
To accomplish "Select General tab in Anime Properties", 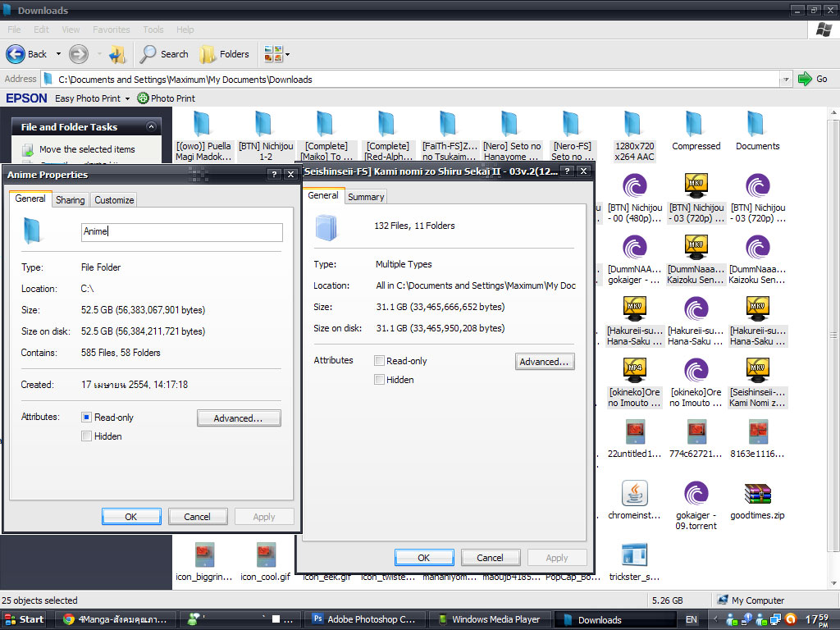I will coord(30,199).
